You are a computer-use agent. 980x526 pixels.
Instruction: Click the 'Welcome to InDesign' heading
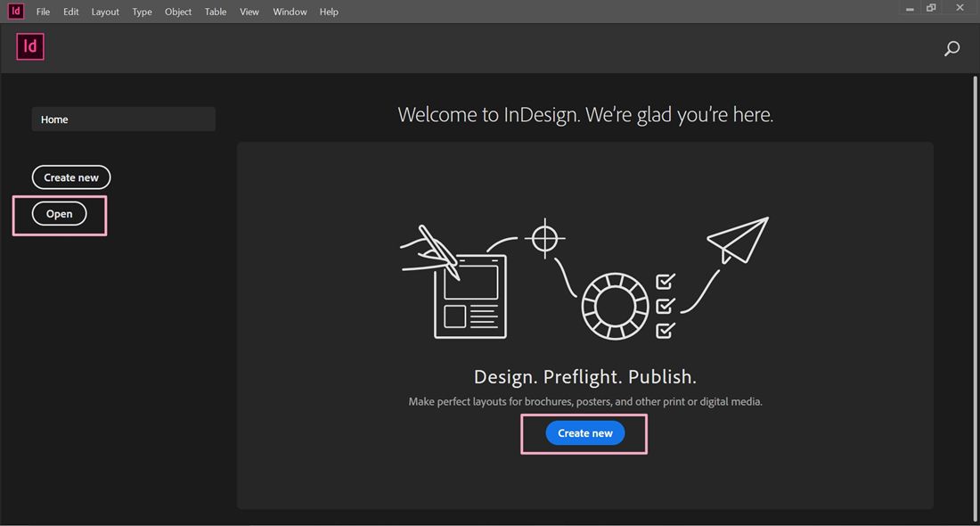[585, 114]
